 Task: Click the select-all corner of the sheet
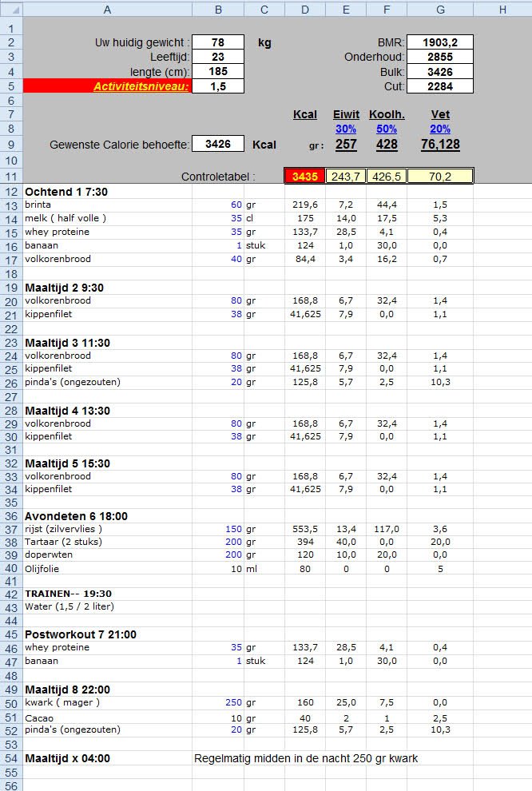tap(11, 10)
